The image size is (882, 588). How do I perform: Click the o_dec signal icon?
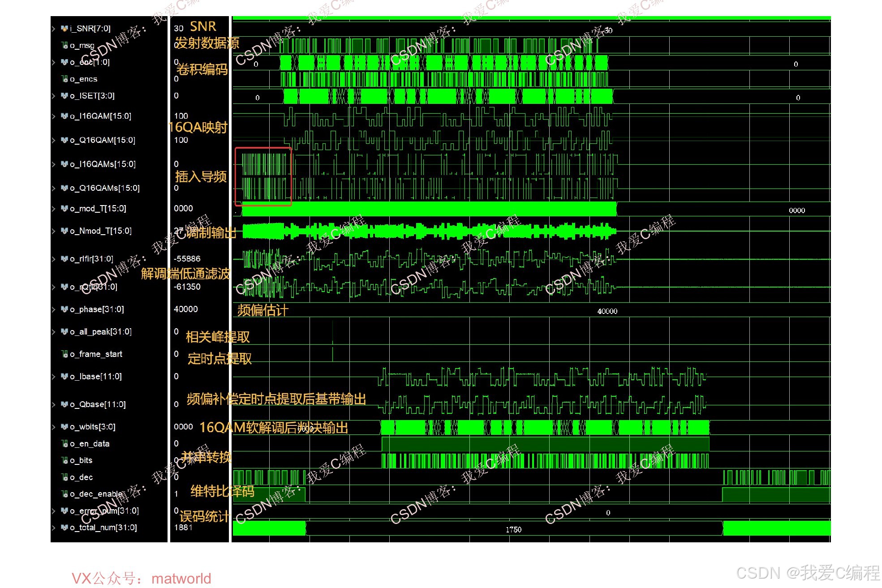tap(65, 477)
